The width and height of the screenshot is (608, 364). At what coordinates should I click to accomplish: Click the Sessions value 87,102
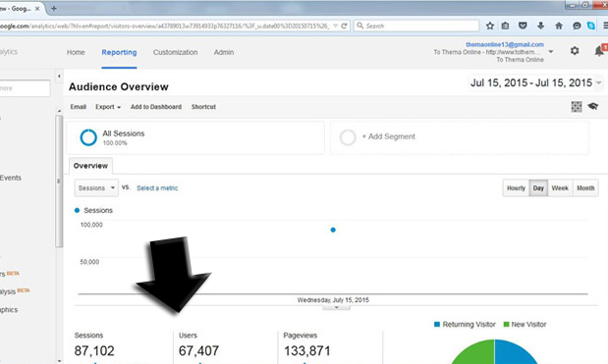94,351
